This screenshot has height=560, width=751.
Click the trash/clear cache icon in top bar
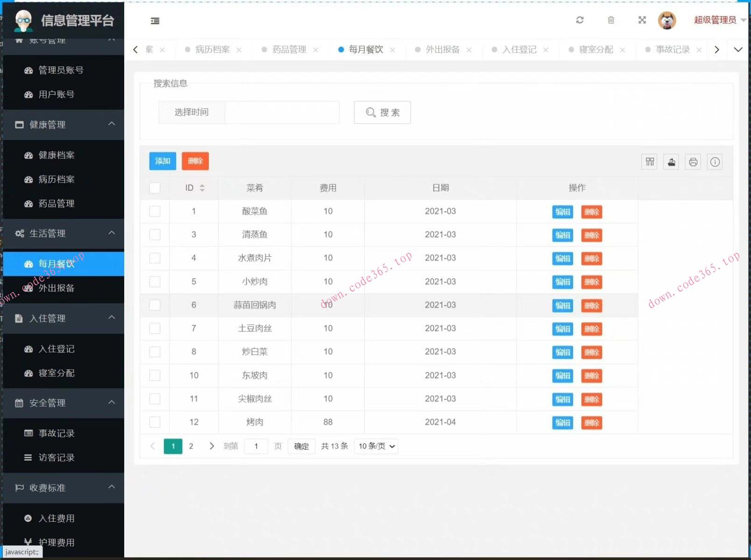tap(610, 20)
